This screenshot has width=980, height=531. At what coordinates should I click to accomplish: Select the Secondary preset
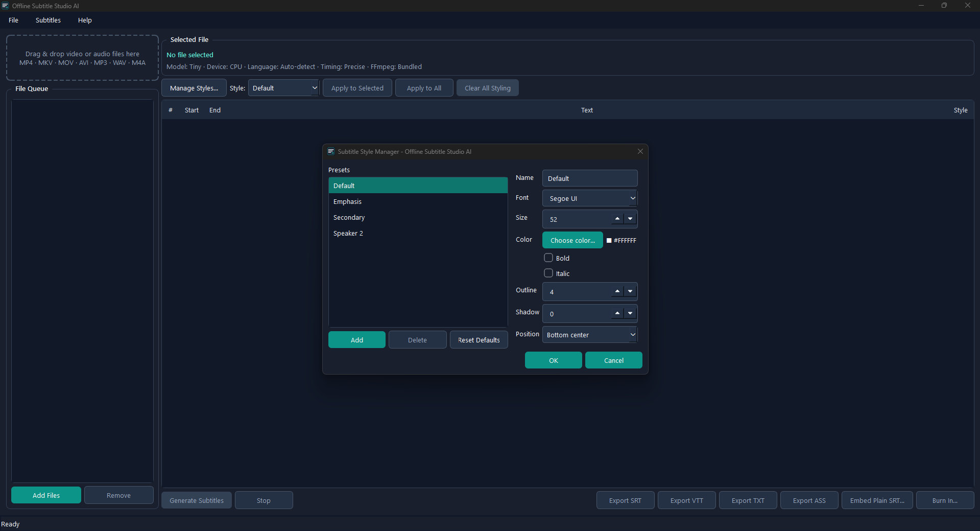418,217
